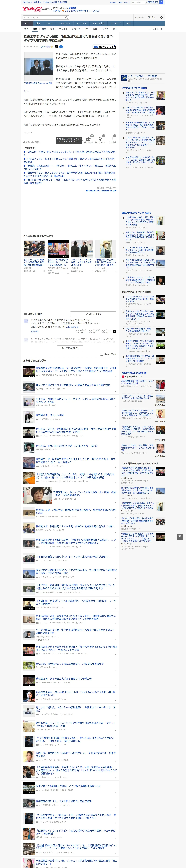Share the article on Facebook
186x868 pixels.
pos(61,47)
